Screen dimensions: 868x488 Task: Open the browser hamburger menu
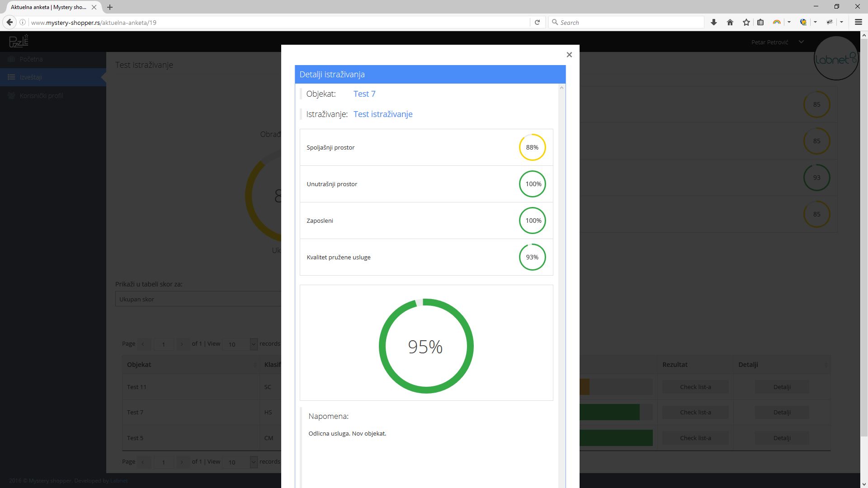[x=858, y=22]
